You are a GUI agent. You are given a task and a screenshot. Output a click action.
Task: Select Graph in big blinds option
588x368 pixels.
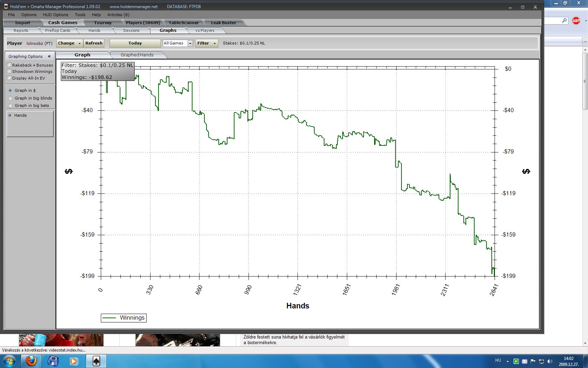10,98
